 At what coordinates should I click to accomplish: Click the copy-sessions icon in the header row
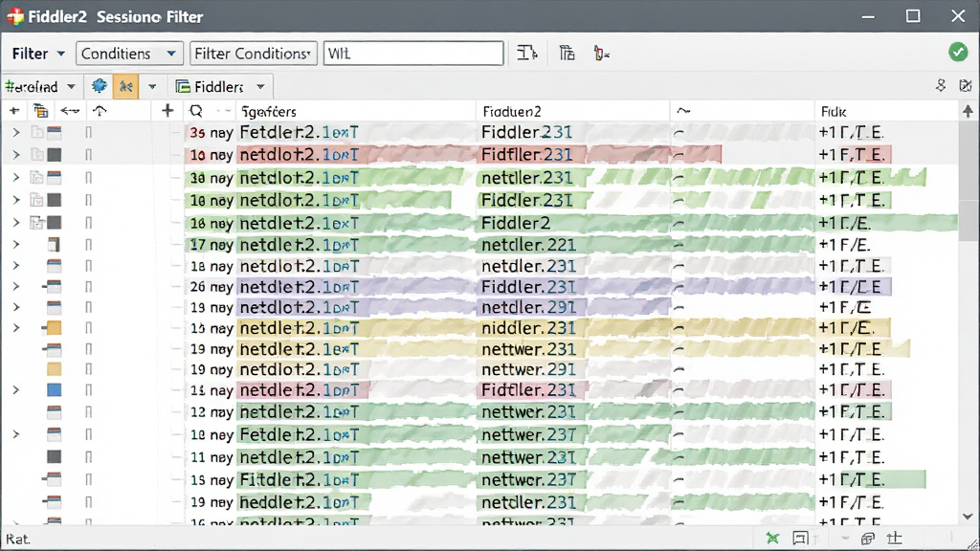click(x=40, y=111)
